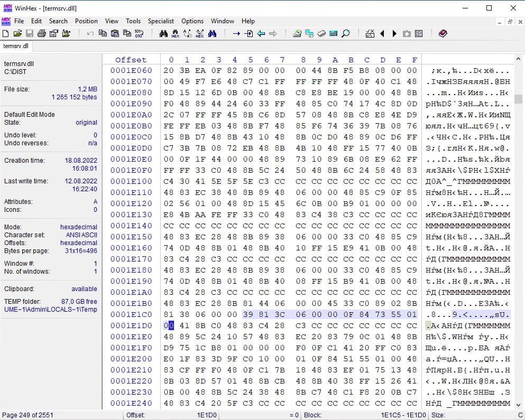Click the gray Forward arrow icon
525x420 pixels.
(x=273, y=33)
